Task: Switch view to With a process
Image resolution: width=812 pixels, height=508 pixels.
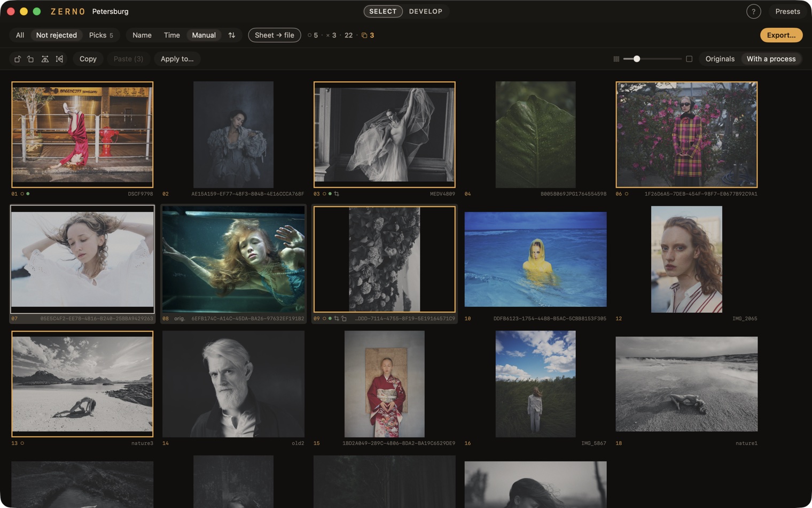Action: pos(771,59)
